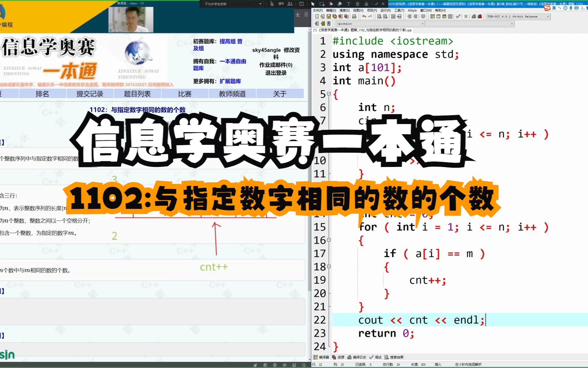Open the 工具[T] menu
This screenshot has height=368, width=588.
pyautogui.click(x=399, y=11)
